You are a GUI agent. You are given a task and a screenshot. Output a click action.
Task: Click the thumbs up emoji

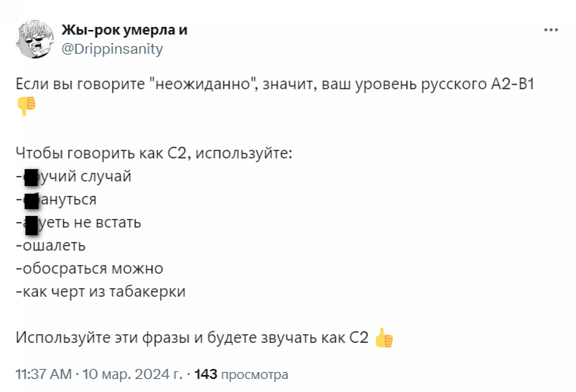point(384,338)
